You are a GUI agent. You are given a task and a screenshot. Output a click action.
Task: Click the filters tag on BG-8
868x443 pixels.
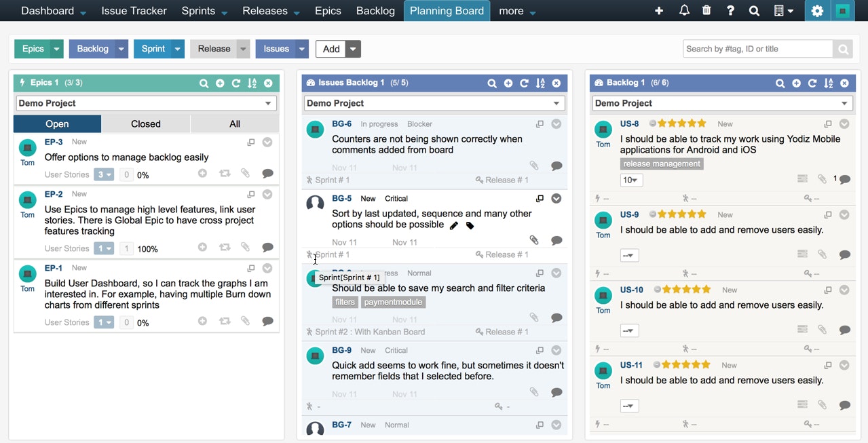pyautogui.click(x=345, y=302)
